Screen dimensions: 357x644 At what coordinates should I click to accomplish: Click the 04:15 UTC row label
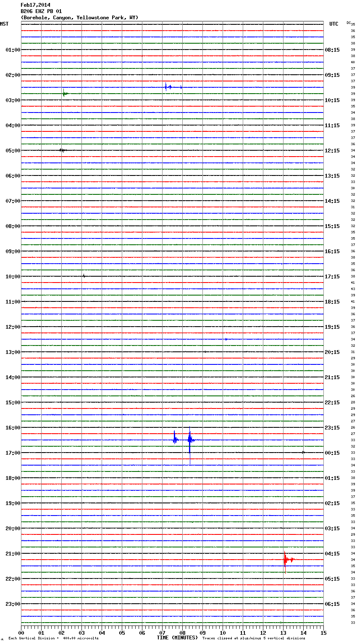coord(332,554)
